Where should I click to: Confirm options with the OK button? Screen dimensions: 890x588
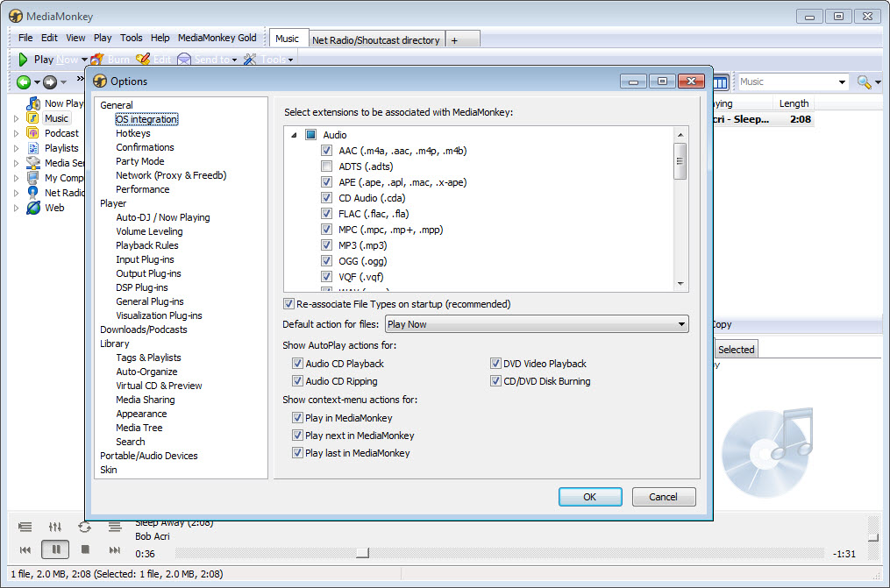click(x=590, y=497)
